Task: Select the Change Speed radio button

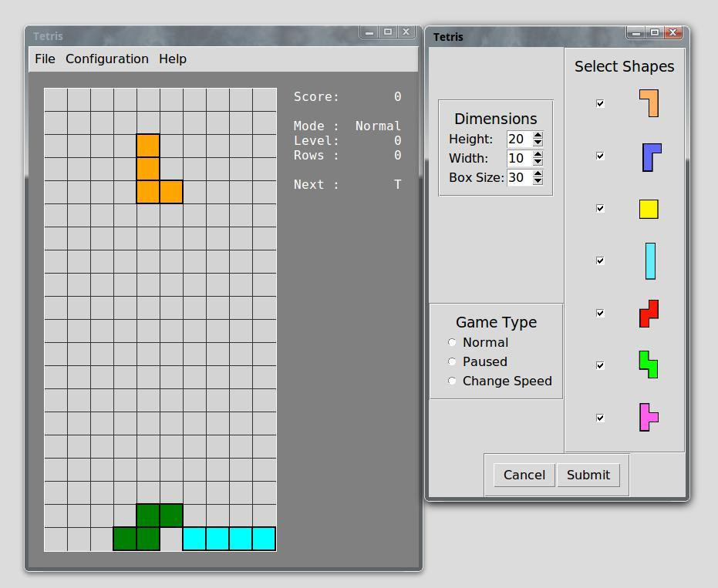Action: tap(452, 381)
